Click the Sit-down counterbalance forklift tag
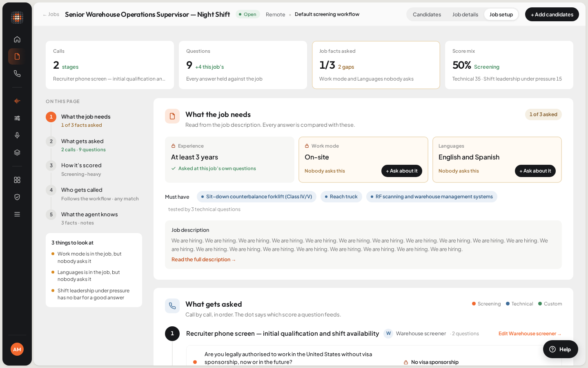This screenshot has width=588, height=368. 256,197
